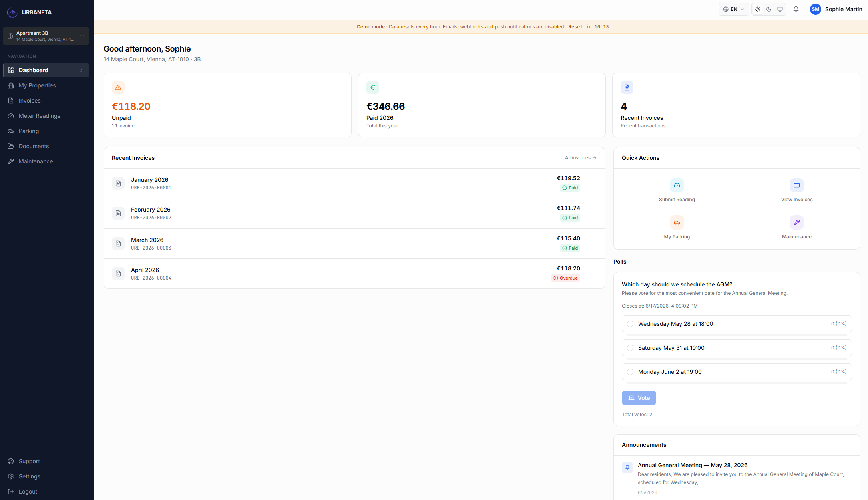Select Monday June 2 at 19:00 option
The height and width of the screenshot is (500, 868).
(x=737, y=372)
